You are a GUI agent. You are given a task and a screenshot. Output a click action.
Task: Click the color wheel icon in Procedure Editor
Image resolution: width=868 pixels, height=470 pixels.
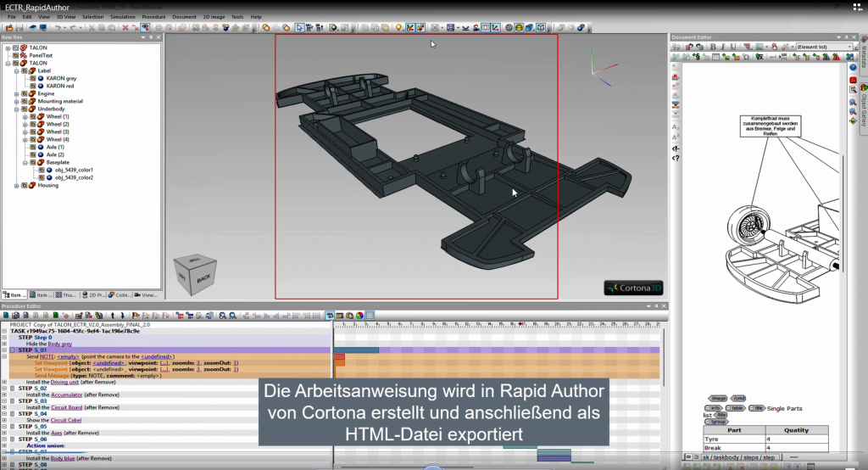tap(359, 316)
